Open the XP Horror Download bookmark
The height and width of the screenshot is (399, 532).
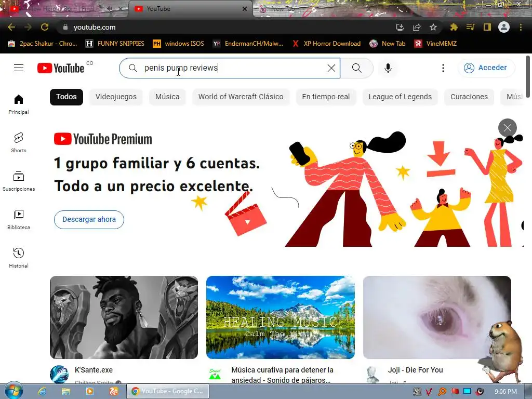[x=326, y=44]
